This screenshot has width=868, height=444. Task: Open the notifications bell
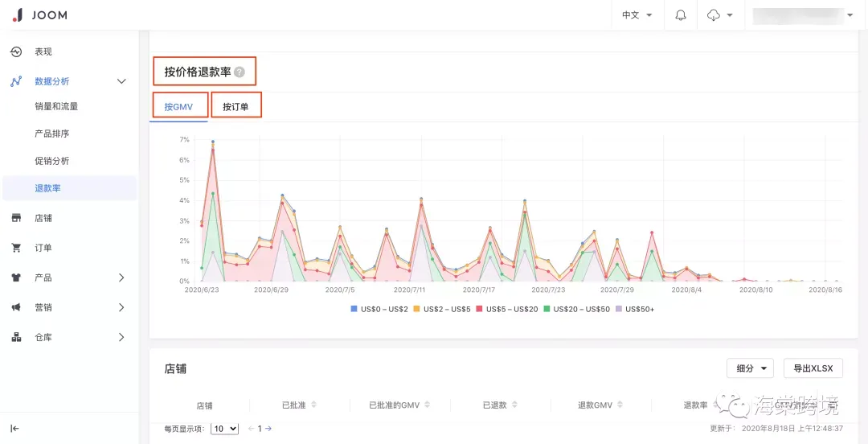pos(681,15)
